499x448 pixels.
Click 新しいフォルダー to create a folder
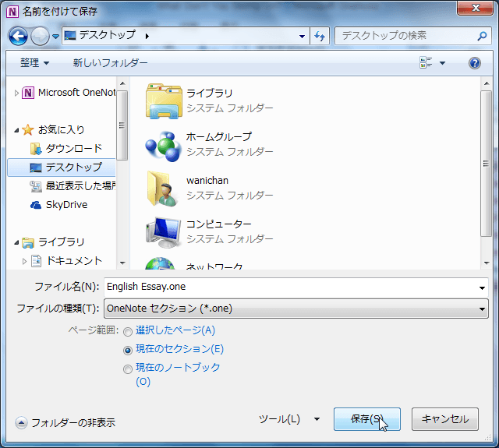(110, 62)
